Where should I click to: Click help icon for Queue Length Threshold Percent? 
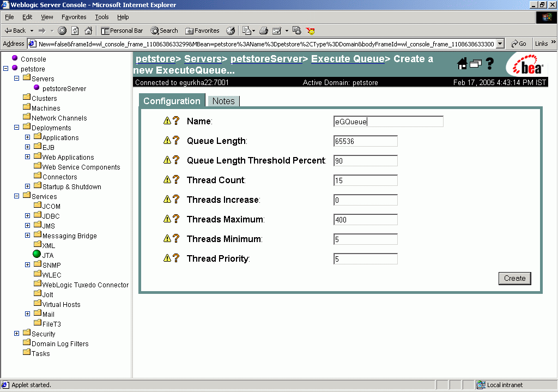tap(176, 160)
